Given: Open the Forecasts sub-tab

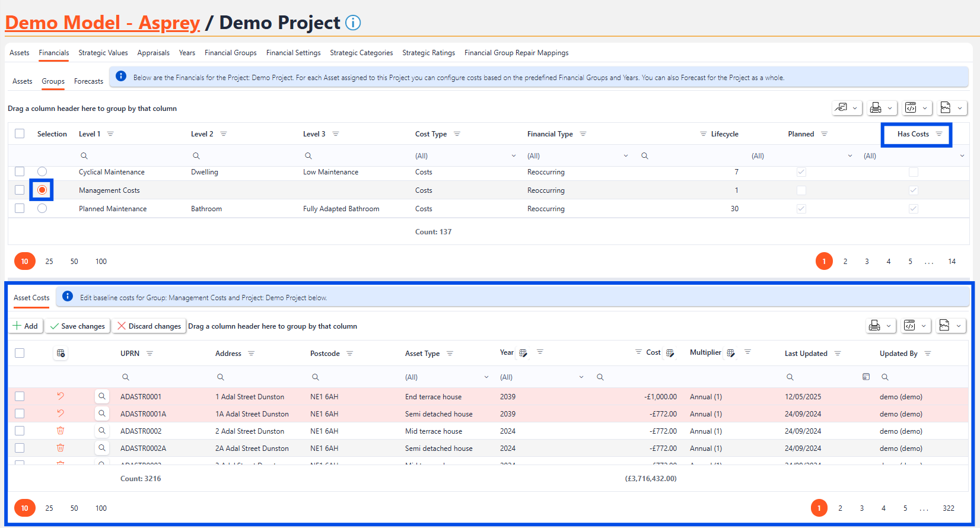Looking at the screenshot, I should pos(88,81).
